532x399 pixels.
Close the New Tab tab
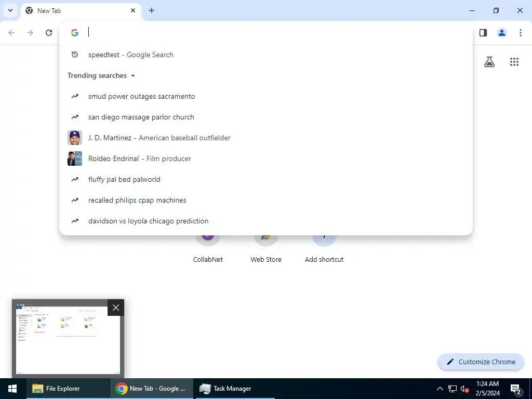[x=133, y=10]
